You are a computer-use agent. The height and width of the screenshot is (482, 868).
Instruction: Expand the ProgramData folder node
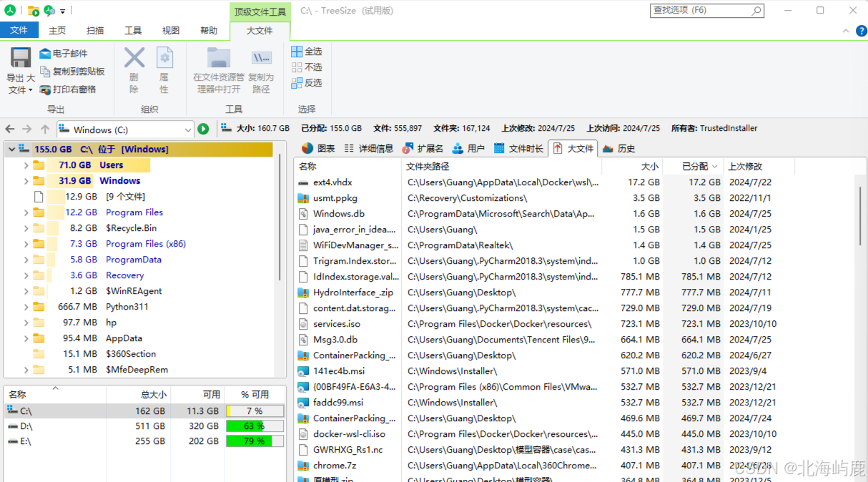coord(26,260)
